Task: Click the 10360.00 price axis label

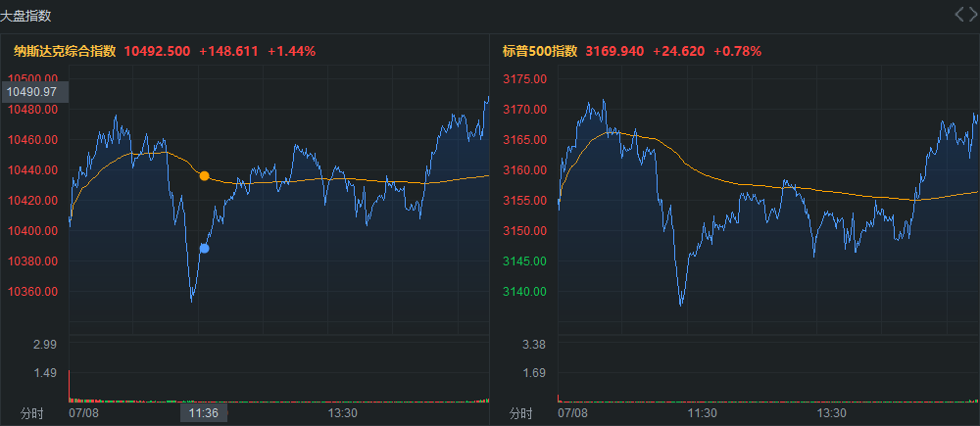Action: tap(32, 291)
